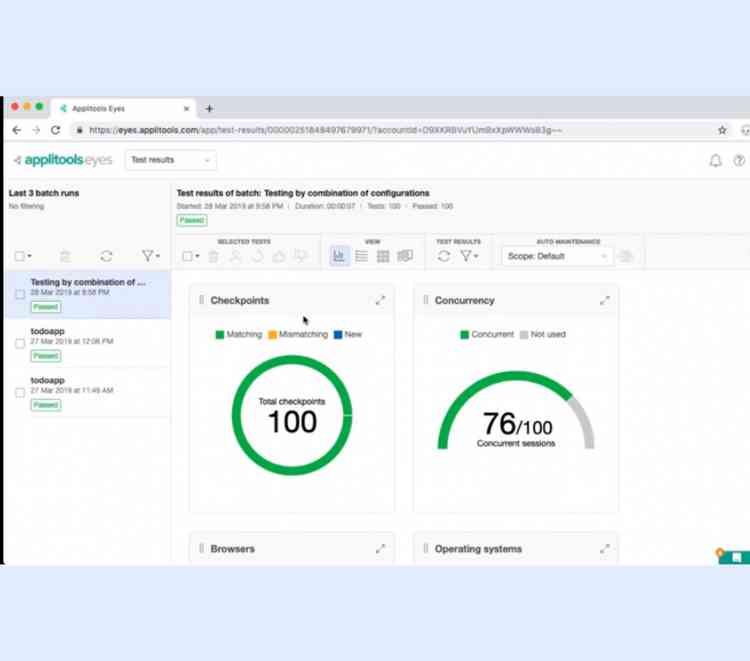Reload the page with refresh icon
Viewport: 750px width, 661px height.
[x=55, y=130]
